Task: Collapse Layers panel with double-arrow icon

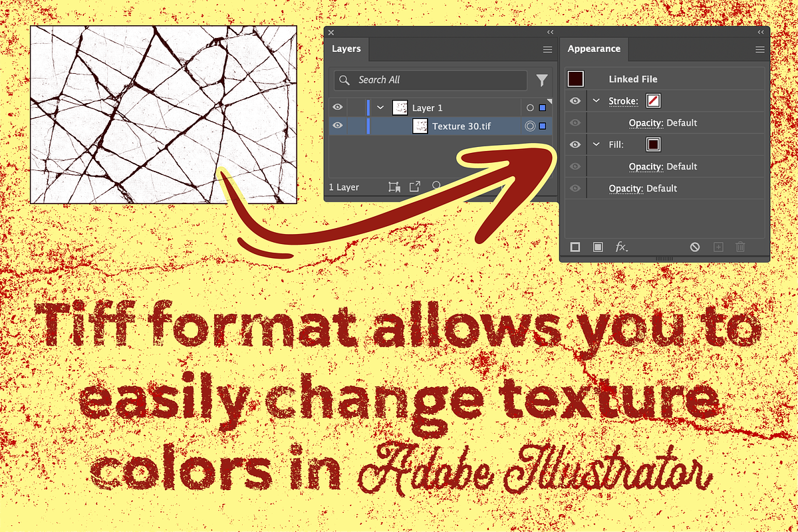Action: [550, 32]
